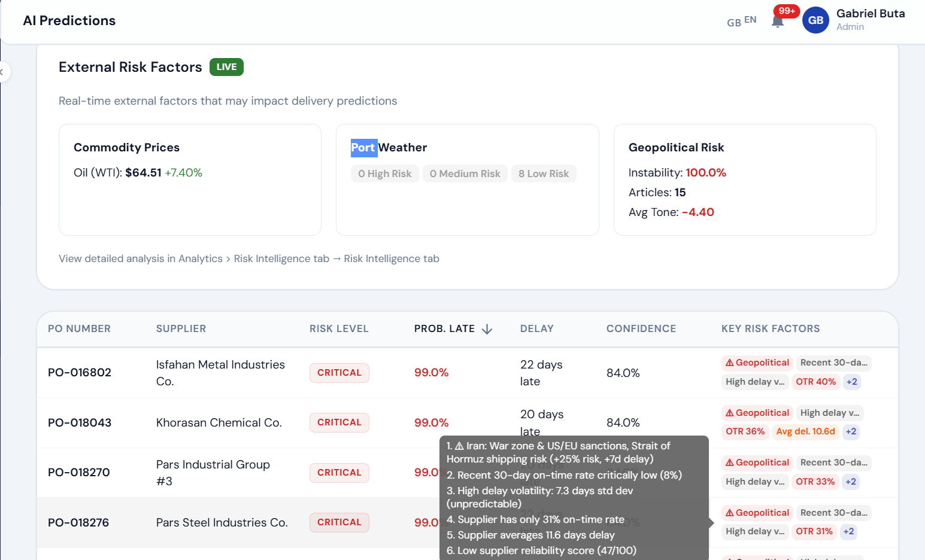Viewport: 925px width, 560px height.
Task: Click the sort arrow on the PROB. LATE column
Action: 487,328
